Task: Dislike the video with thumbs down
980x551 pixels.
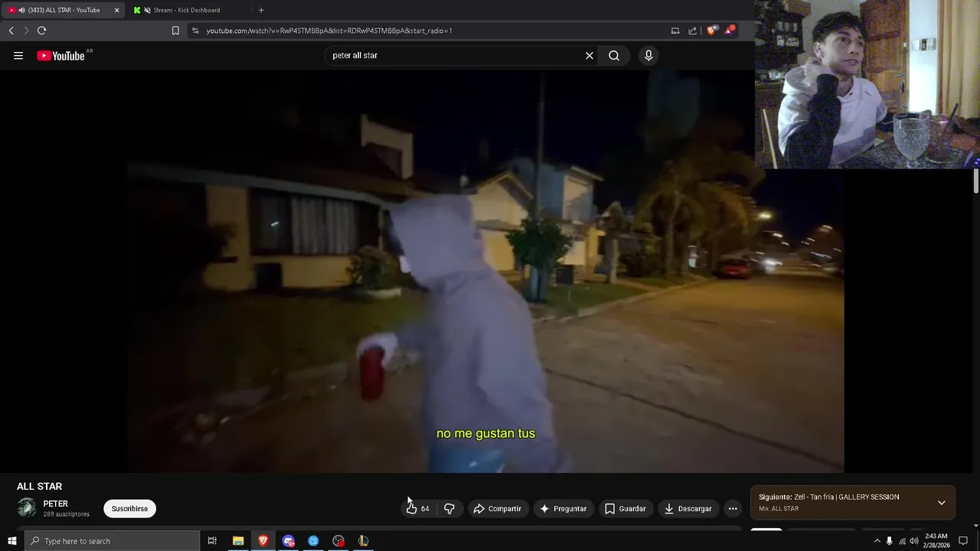Action: click(x=449, y=509)
